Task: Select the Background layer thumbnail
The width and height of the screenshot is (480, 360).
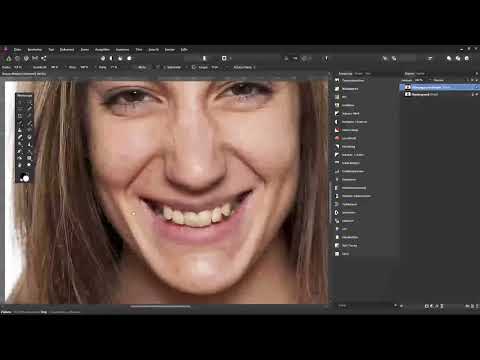Action: coord(408,94)
